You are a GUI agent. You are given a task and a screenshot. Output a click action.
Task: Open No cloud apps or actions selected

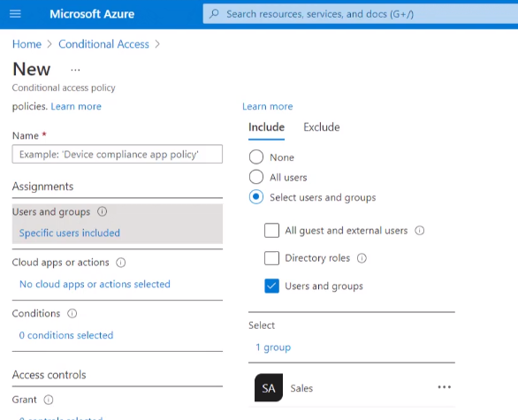(95, 284)
